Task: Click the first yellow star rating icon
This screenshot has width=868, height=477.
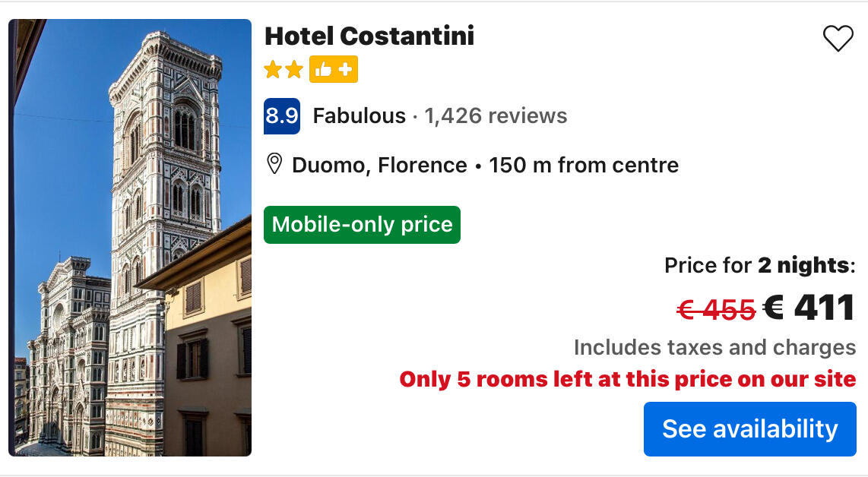Action: click(x=273, y=71)
